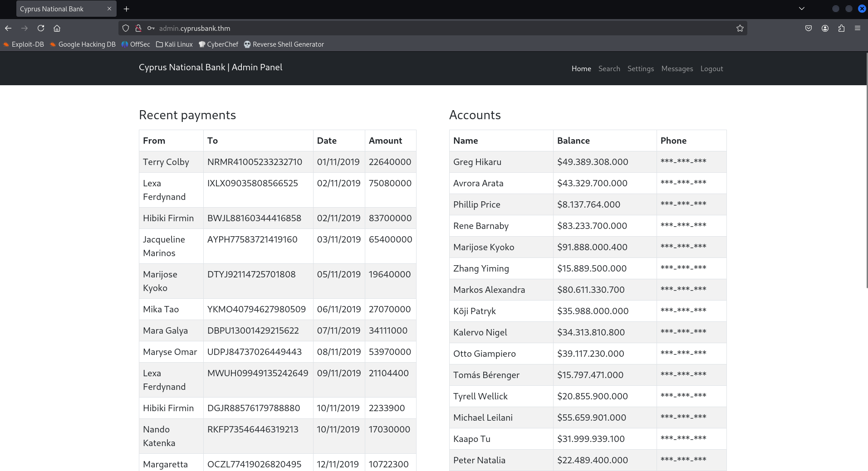
Task: Click the Kaapo Tu account name
Action: [x=472, y=439]
